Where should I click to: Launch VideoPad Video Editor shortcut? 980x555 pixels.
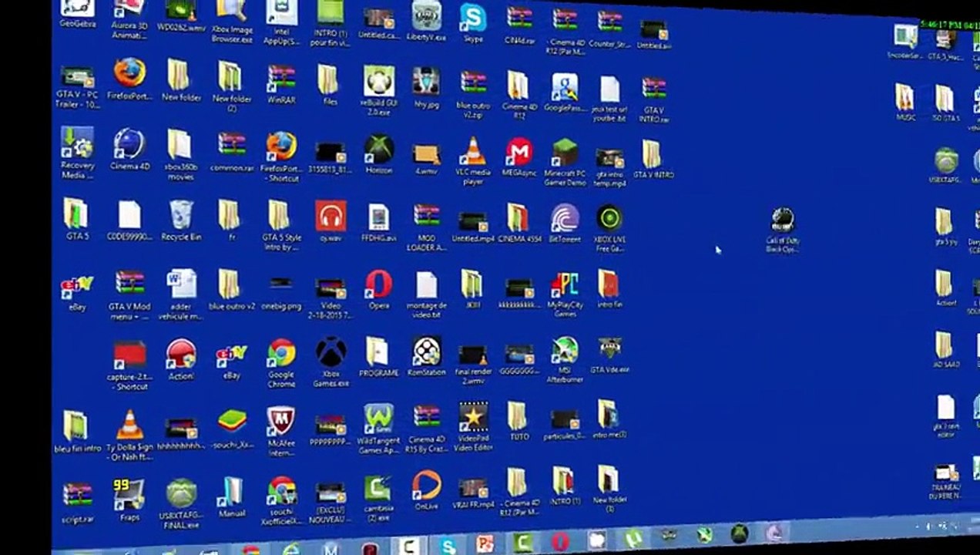pos(473,426)
